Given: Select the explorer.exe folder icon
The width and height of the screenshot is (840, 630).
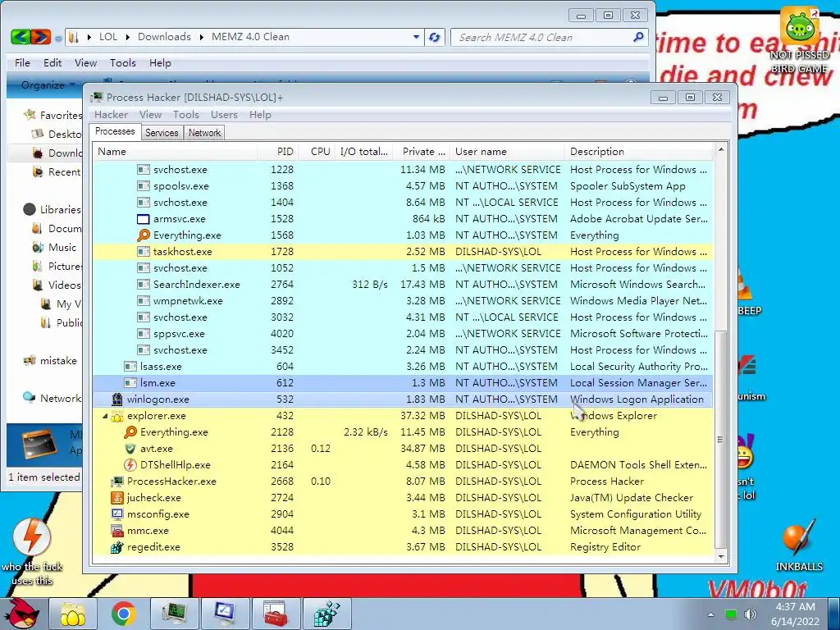Looking at the screenshot, I should 116,416.
